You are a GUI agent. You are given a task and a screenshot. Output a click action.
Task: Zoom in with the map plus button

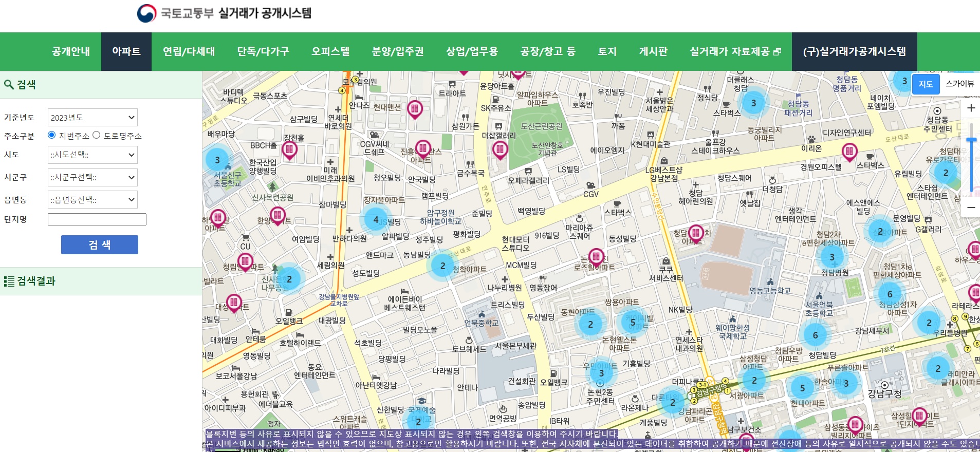point(971,108)
